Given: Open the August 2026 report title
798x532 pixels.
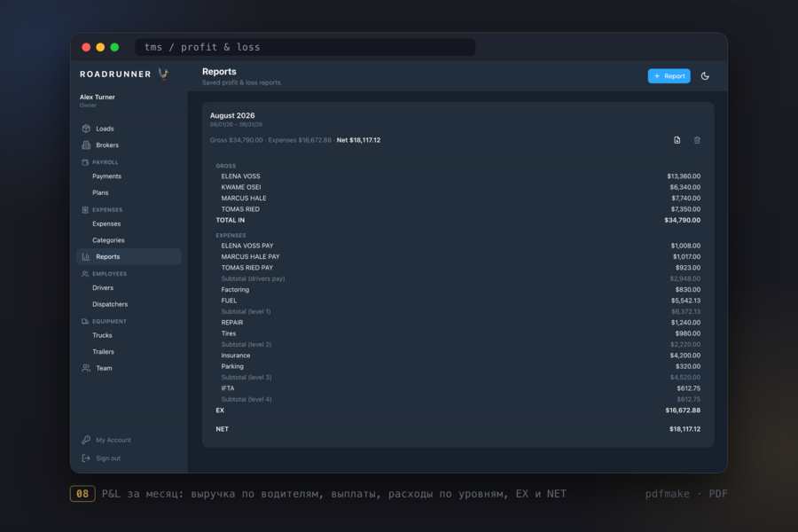Looking at the screenshot, I should (232, 115).
